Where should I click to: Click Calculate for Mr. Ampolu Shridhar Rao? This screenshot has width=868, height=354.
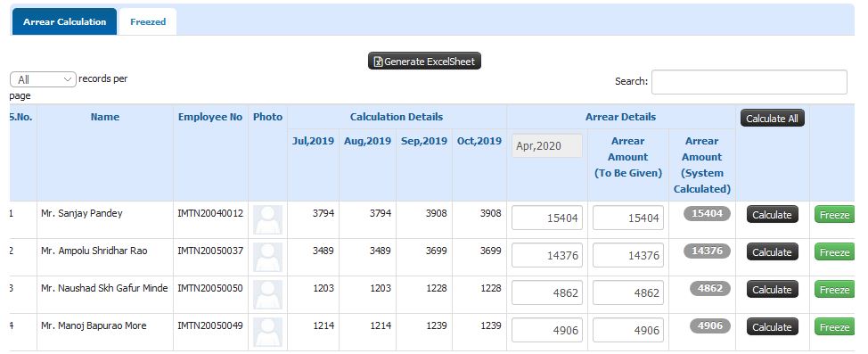coord(773,251)
